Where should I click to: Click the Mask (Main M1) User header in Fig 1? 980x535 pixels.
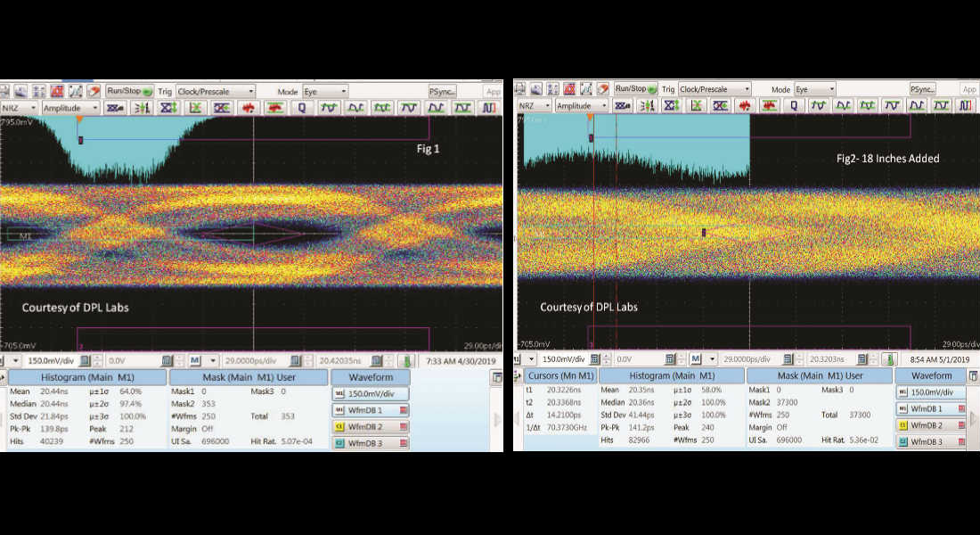click(x=249, y=377)
